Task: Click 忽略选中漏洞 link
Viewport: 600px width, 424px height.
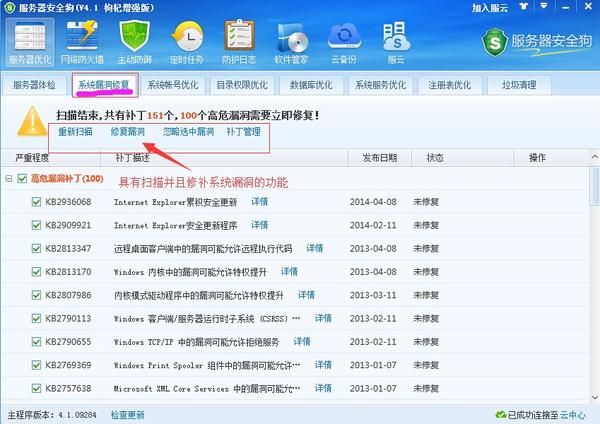Action: click(x=188, y=132)
